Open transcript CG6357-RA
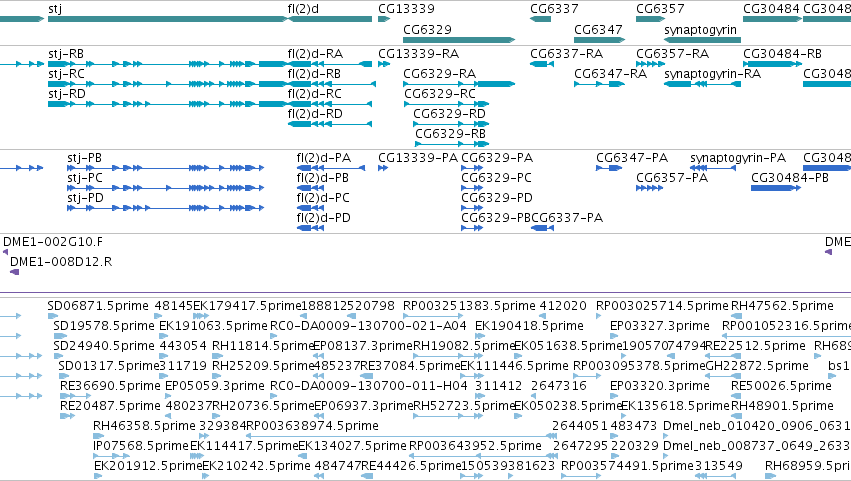This screenshot has height=481, width=851. 672,54
